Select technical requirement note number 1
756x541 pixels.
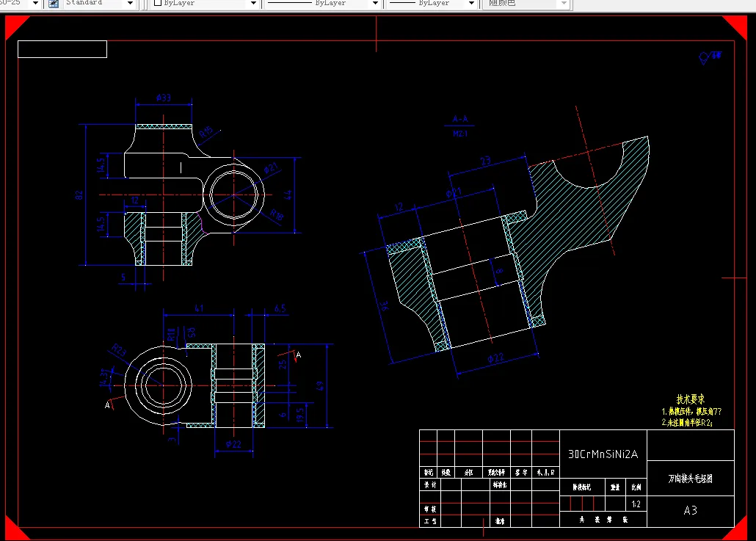coord(691,412)
